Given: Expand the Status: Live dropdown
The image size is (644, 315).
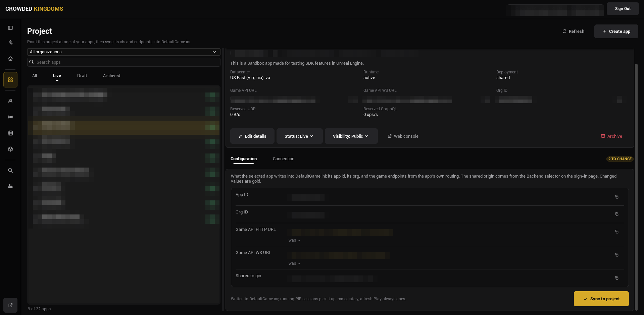Looking at the screenshot, I should (x=299, y=136).
